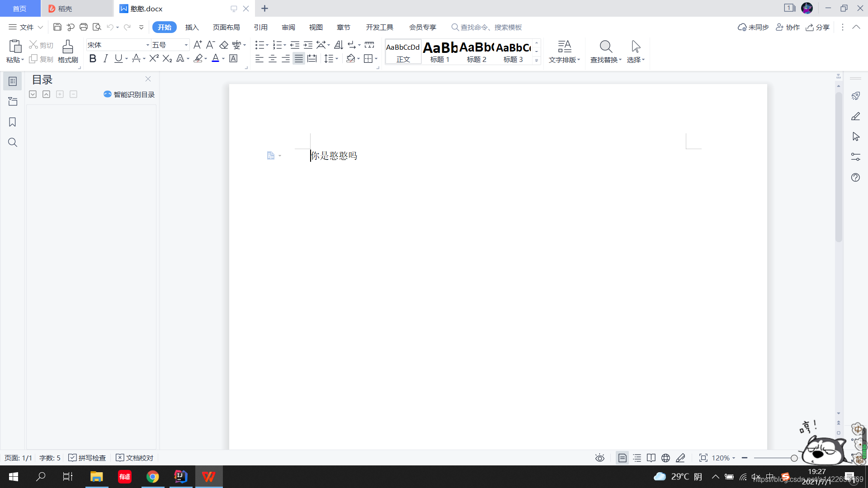Expand the 五号 font size dropdown
Screen dimensions: 868x488
185,45
